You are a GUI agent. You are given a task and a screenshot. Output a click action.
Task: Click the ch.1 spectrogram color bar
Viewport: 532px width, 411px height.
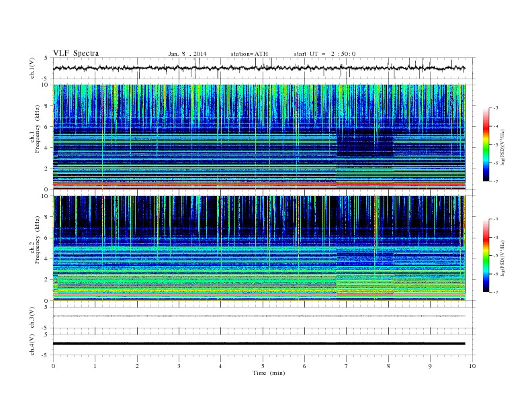[x=486, y=144]
